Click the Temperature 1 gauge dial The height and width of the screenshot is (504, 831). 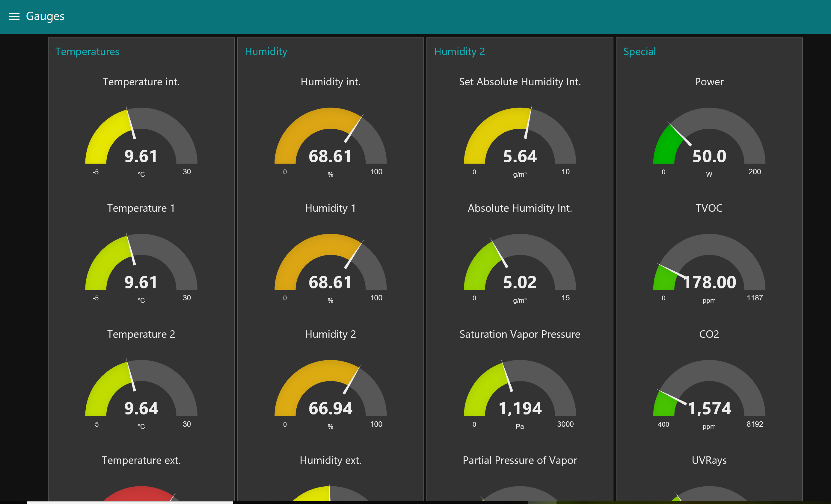point(141,262)
